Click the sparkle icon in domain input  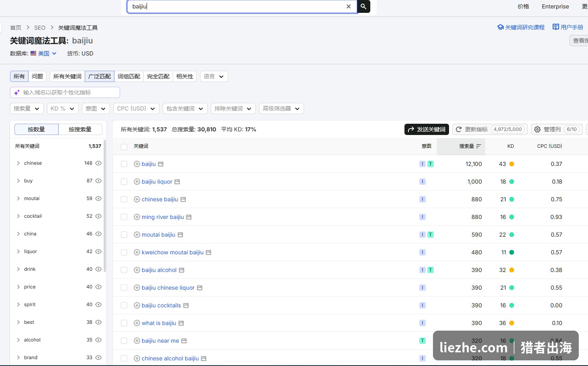point(17,92)
